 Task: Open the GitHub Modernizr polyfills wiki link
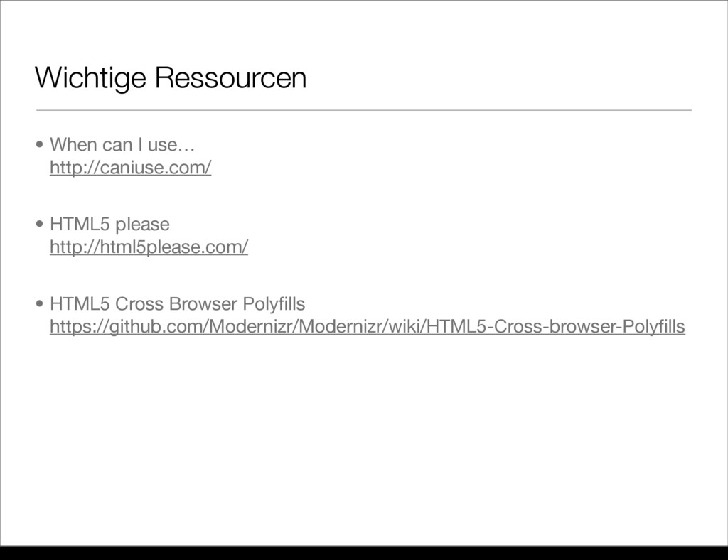tap(367, 326)
